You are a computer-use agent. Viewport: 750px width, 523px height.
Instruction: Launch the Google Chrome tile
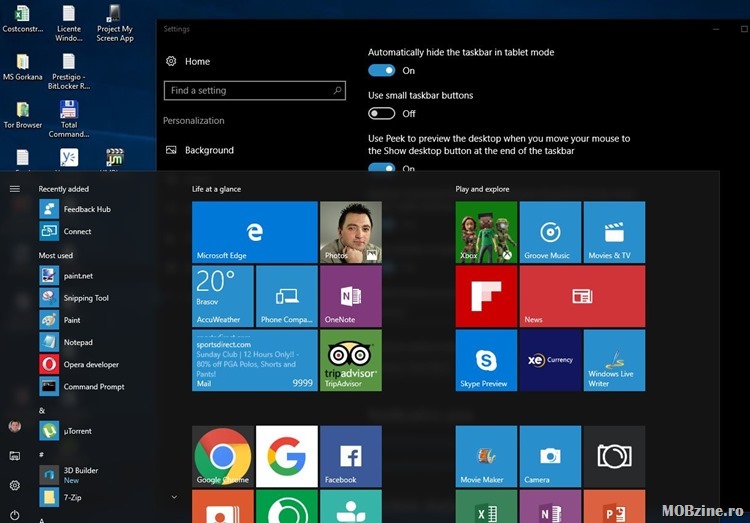pyautogui.click(x=222, y=456)
